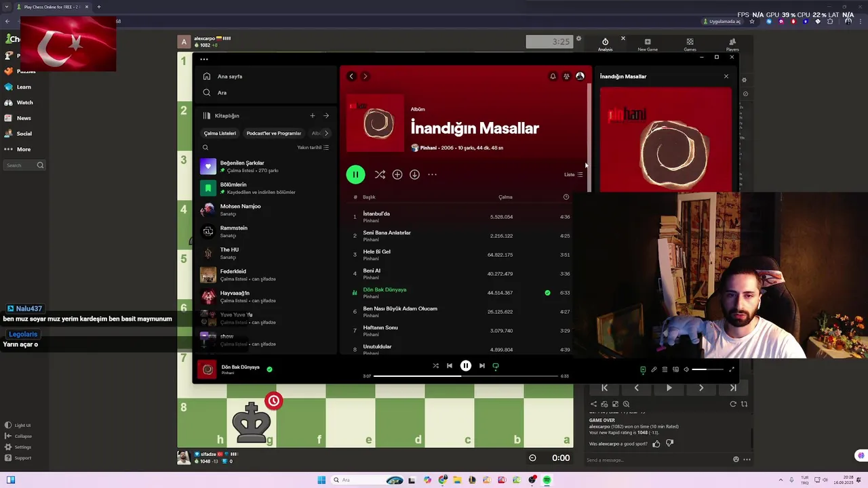Open connect to a device icon
Image resolution: width=868 pixels, height=488 pixels.
(x=675, y=370)
